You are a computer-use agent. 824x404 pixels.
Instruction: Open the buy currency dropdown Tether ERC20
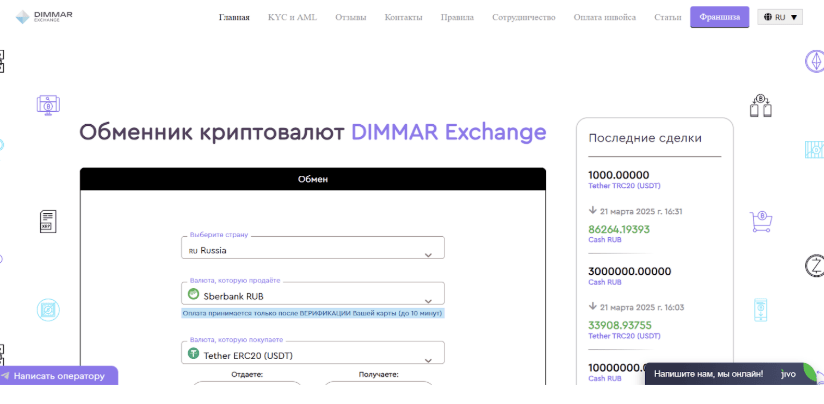(313, 353)
